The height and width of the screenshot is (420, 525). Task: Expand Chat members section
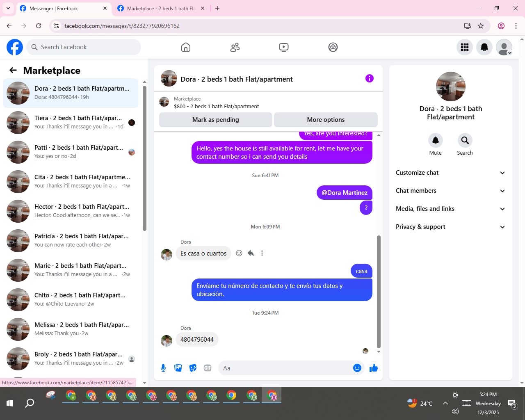(451, 191)
